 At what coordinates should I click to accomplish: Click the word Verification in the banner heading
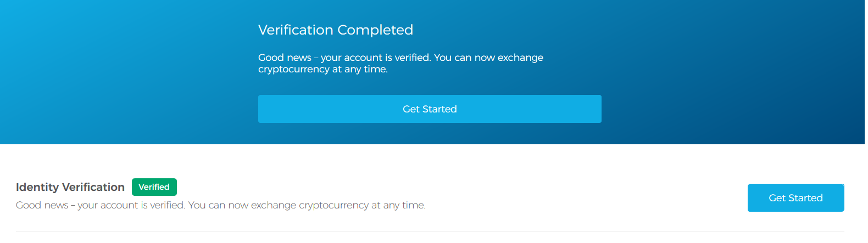pos(296,30)
